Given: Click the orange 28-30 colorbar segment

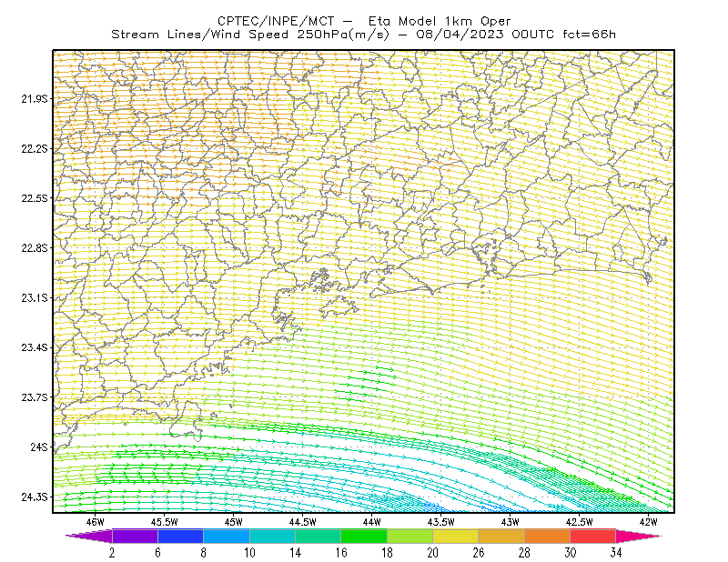Looking at the screenshot, I should (548, 537).
